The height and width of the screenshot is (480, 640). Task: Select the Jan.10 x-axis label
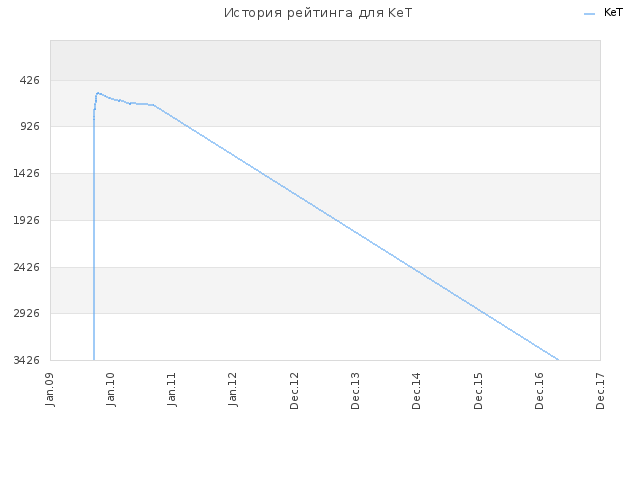coord(111,389)
